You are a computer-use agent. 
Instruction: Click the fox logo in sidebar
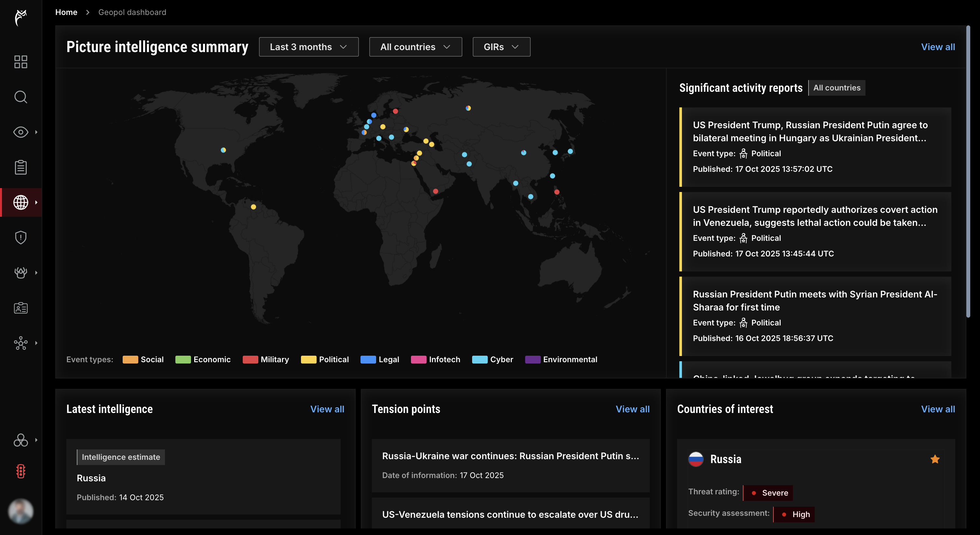[20, 18]
